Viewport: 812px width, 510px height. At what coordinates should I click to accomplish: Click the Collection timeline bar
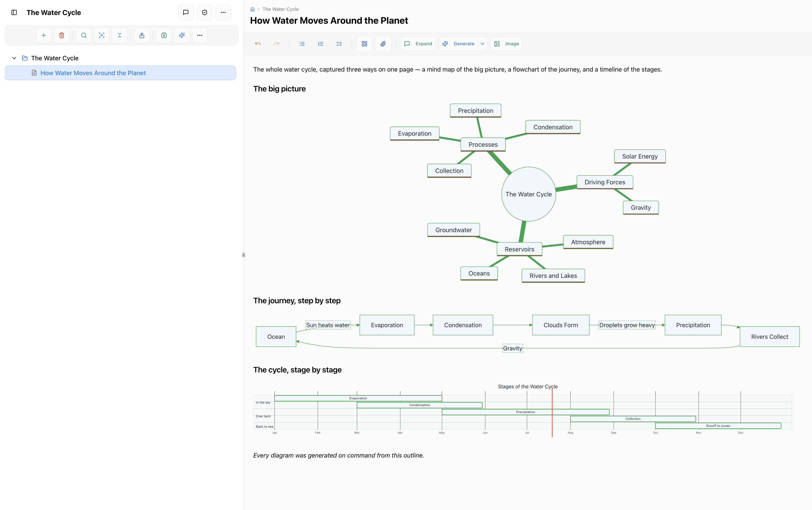(x=633, y=419)
